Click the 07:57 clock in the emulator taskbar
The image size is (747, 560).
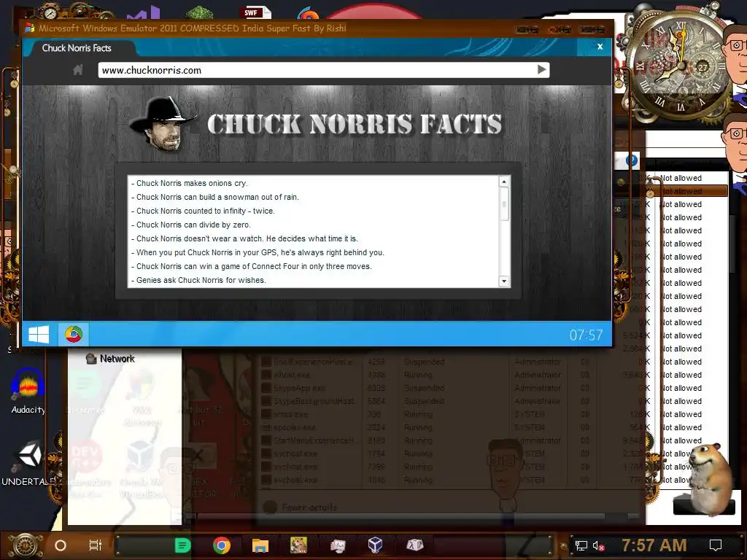(x=586, y=335)
